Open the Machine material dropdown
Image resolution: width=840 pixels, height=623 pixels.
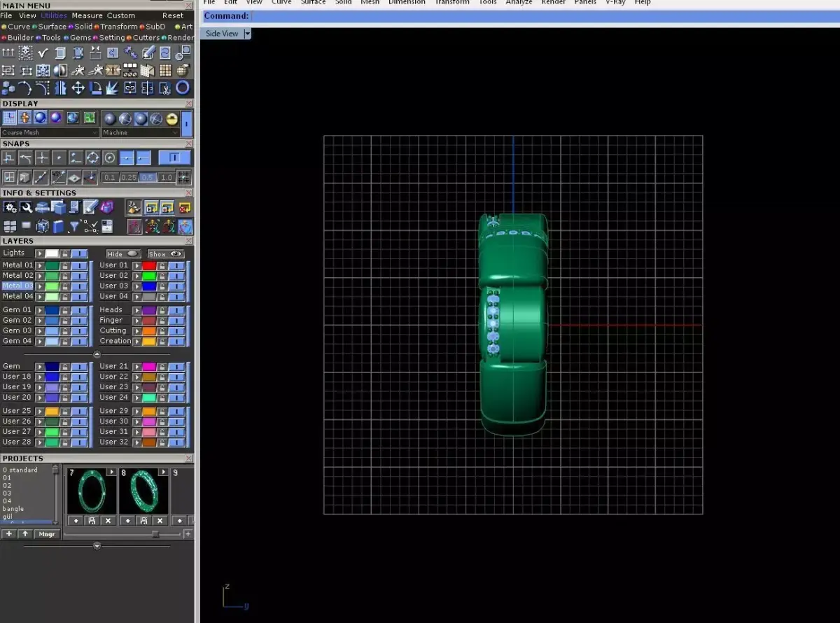click(x=141, y=132)
